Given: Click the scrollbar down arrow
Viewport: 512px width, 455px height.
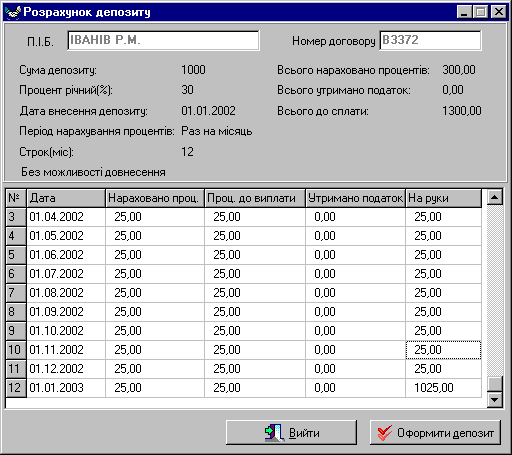Looking at the screenshot, I should pos(495,399).
